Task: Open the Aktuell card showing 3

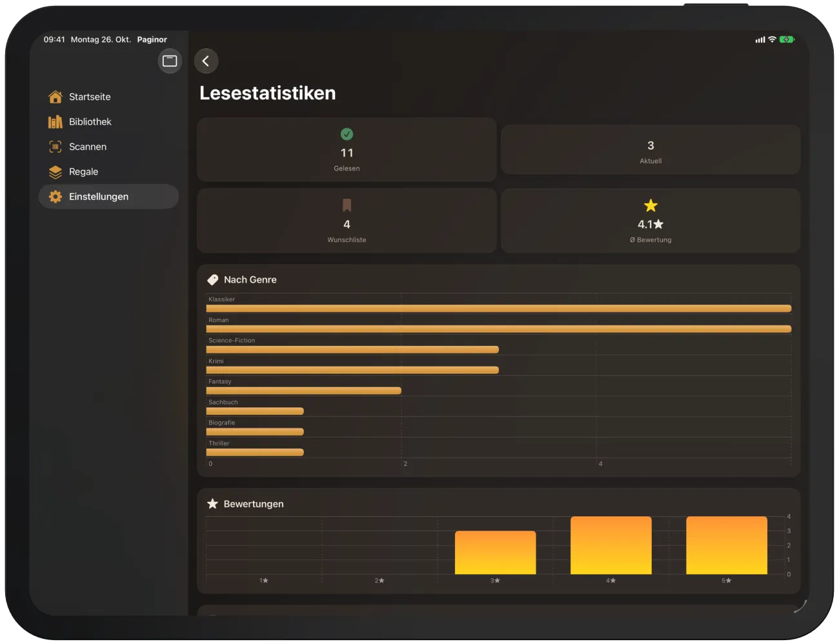Action: (x=651, y=150)
